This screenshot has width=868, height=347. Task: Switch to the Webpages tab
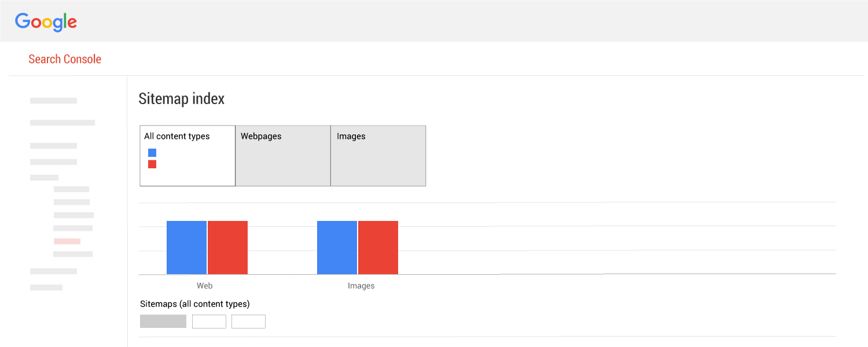(283, 156)
